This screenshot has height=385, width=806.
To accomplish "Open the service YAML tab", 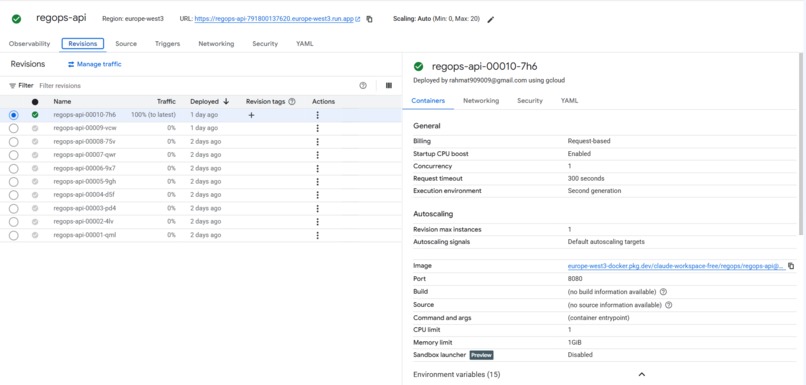I will 304,44.
